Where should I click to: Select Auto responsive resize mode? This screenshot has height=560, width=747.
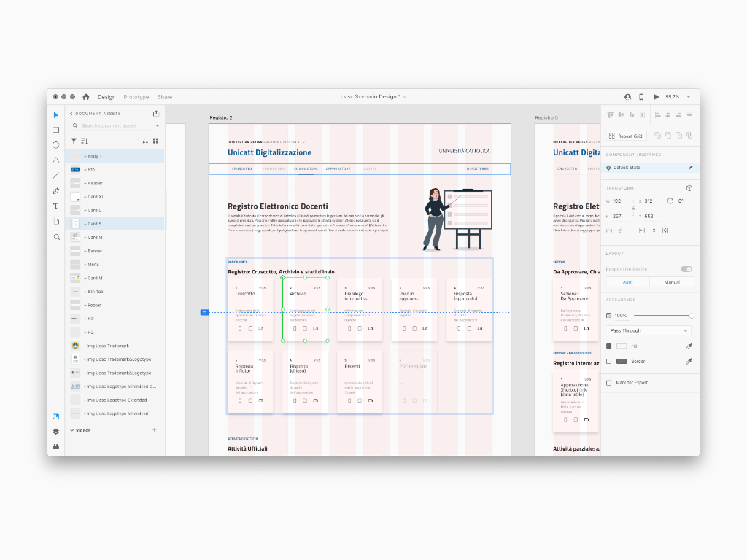pos(628,282)
